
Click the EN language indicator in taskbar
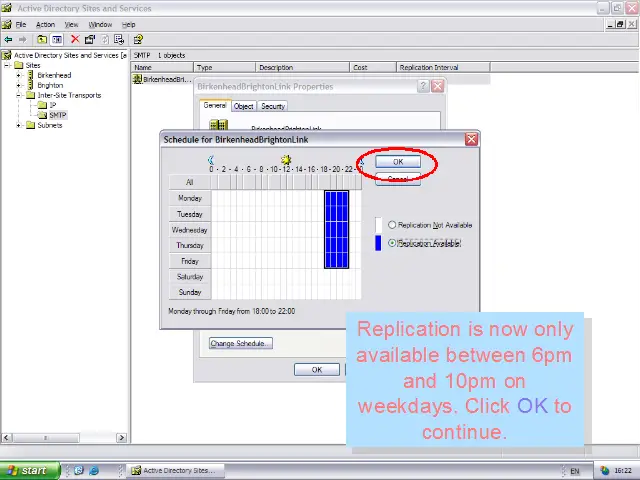tap(575, 471)
